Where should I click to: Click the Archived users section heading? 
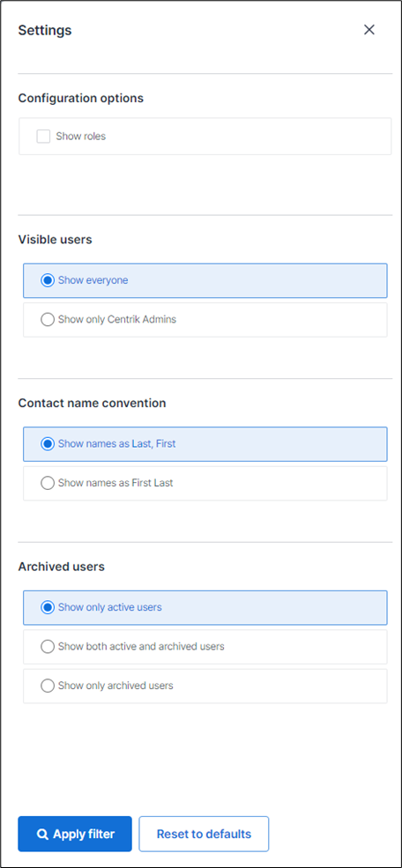tap(62, 567)
